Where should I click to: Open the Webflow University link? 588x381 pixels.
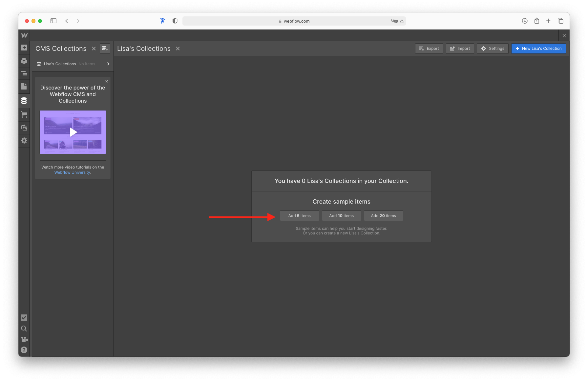pyautogui.click(x=72, y=172)
